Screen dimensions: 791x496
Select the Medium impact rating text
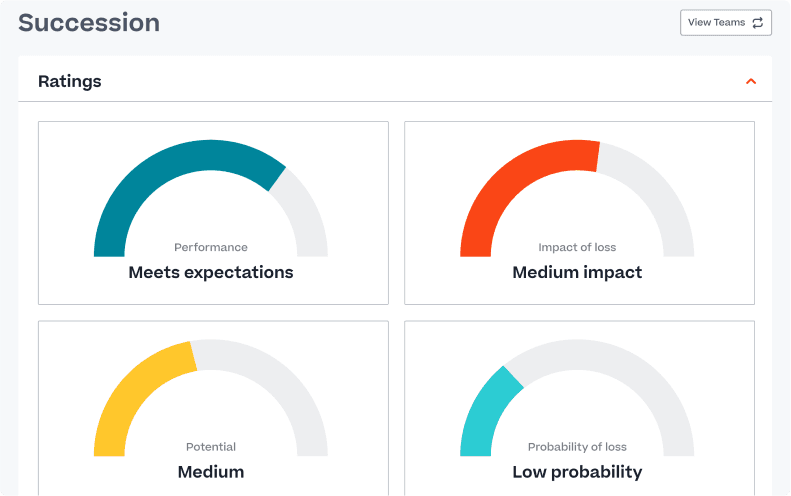577,272
